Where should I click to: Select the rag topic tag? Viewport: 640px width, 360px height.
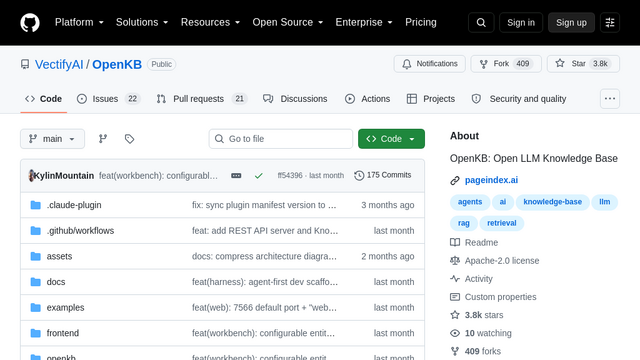pyautogui.click(x=464, y=223)
